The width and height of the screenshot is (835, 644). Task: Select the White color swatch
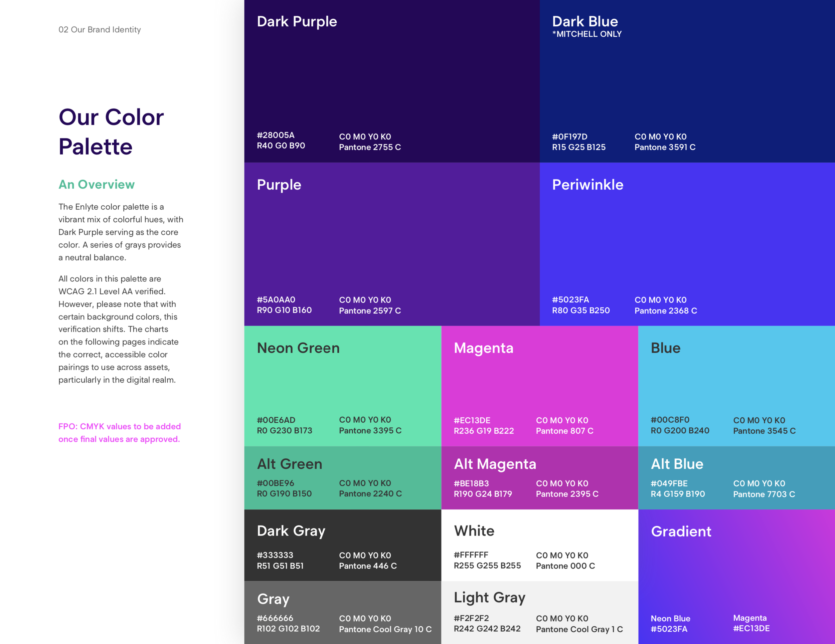(x=539, y=545)
